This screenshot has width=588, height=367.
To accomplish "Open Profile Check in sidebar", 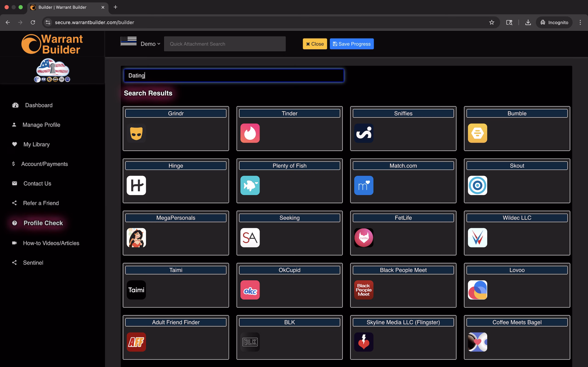I will click(x=43, y=223).
